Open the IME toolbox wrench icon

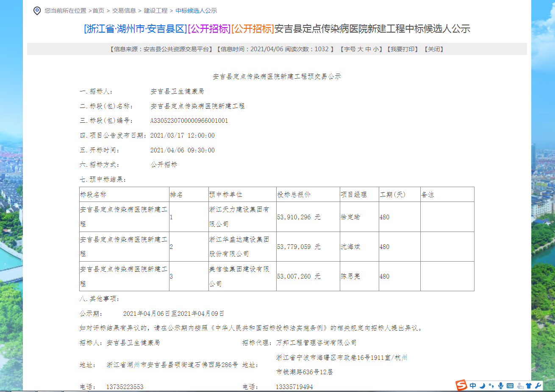coord(538,386)
